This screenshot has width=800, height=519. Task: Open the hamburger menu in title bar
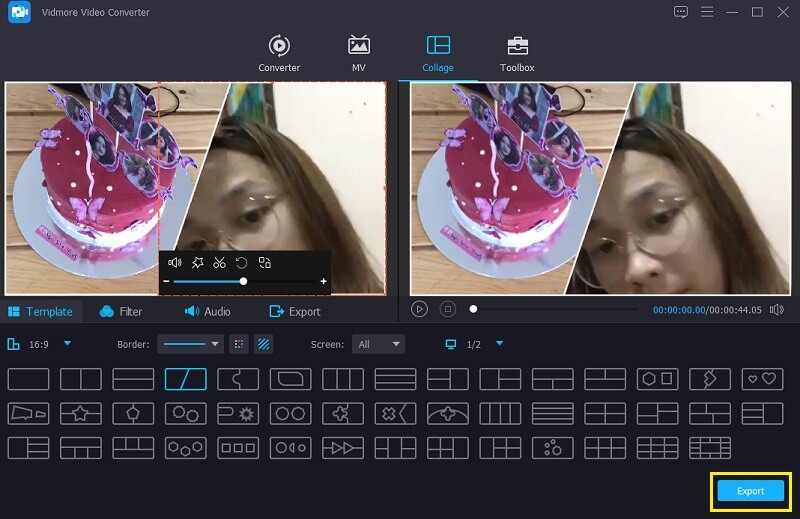pyautogui.click(x=707, y=12)
